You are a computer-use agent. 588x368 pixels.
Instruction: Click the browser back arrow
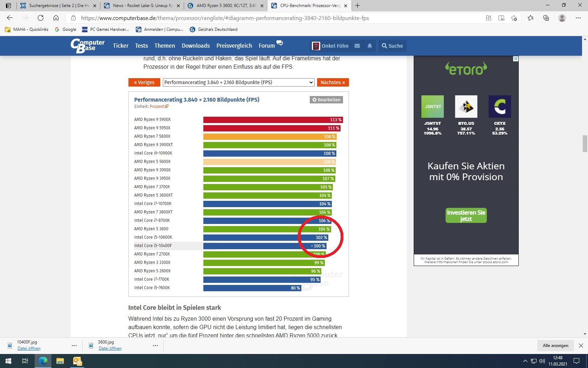pos(10,18)
